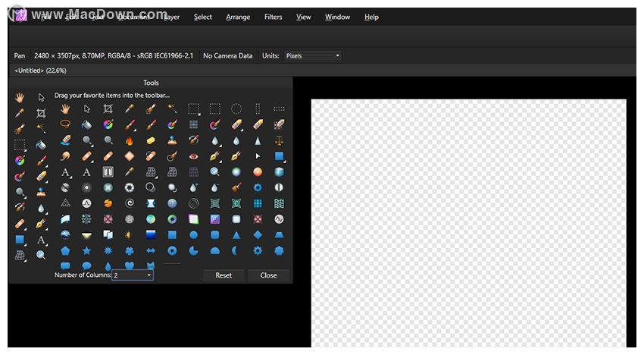Choose the Crescent shape tool icon

tap(236, 250)
